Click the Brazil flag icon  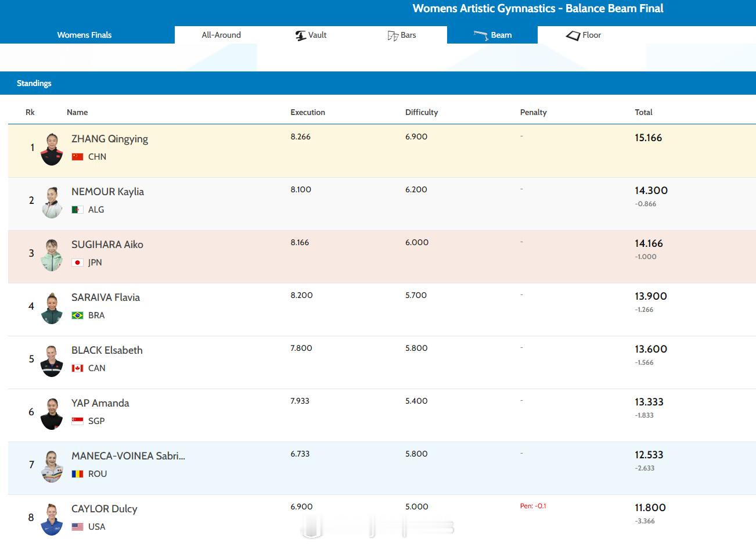[77, 315]
